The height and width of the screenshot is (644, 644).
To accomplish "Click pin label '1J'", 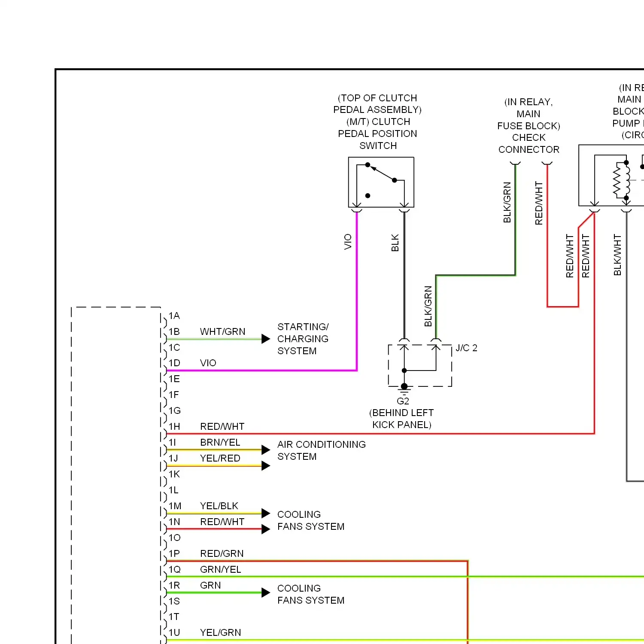I will [173, 458].
